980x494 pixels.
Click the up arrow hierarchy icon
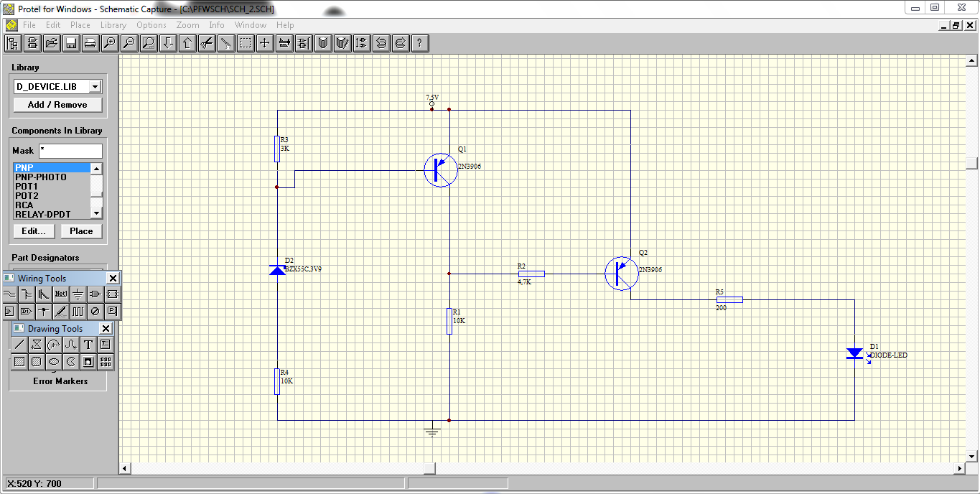[187, 43]
